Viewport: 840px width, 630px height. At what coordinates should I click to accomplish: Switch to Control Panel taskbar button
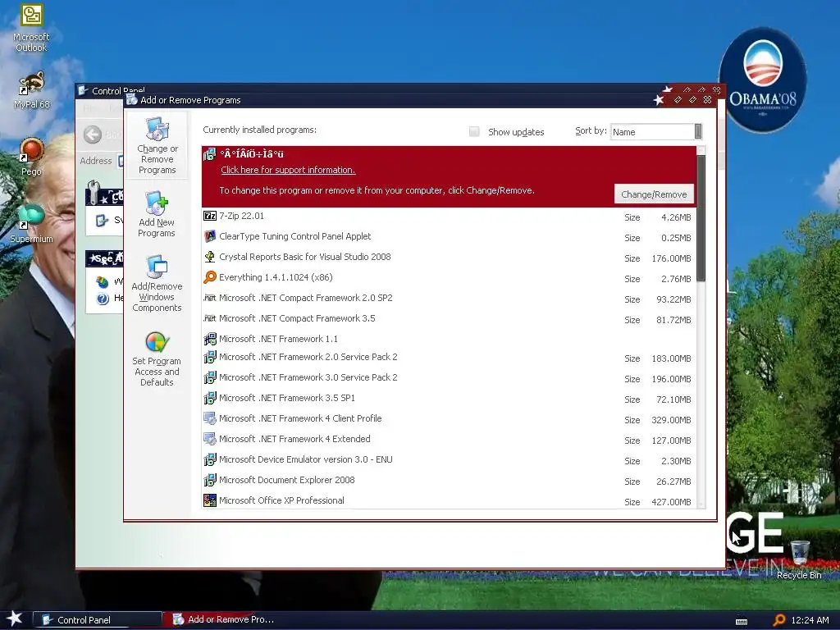98,620
